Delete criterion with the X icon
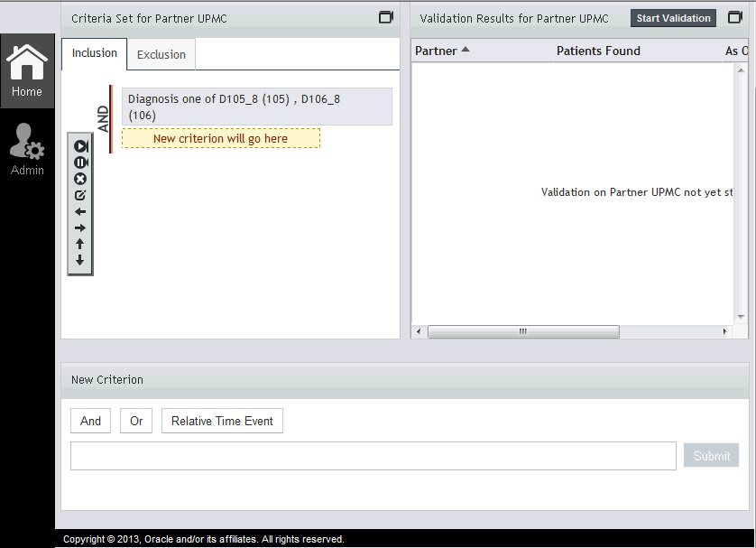This screenshot has width=756, height=548. [80, 179]
